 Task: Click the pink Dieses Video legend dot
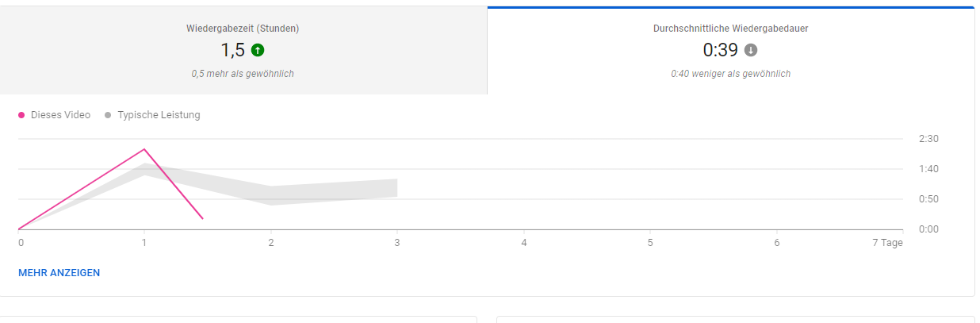coord(21,115)
